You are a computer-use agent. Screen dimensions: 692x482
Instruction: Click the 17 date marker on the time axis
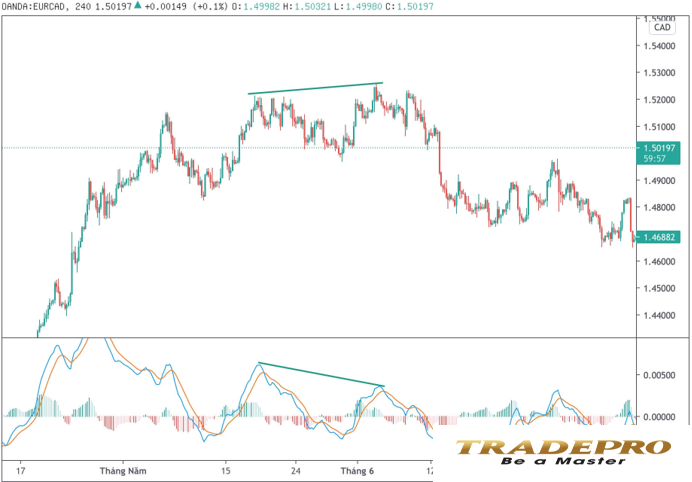tap(20, 471)
